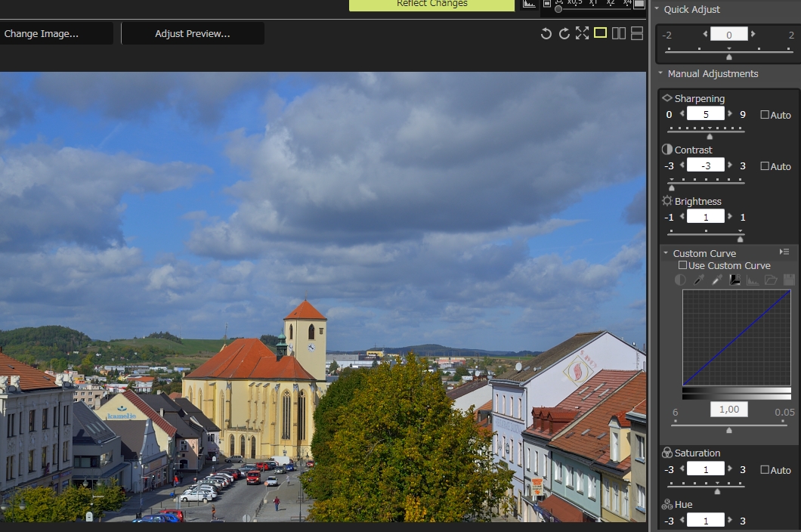
Task: Click the Sharpening slider track
Action: (706, 130)
